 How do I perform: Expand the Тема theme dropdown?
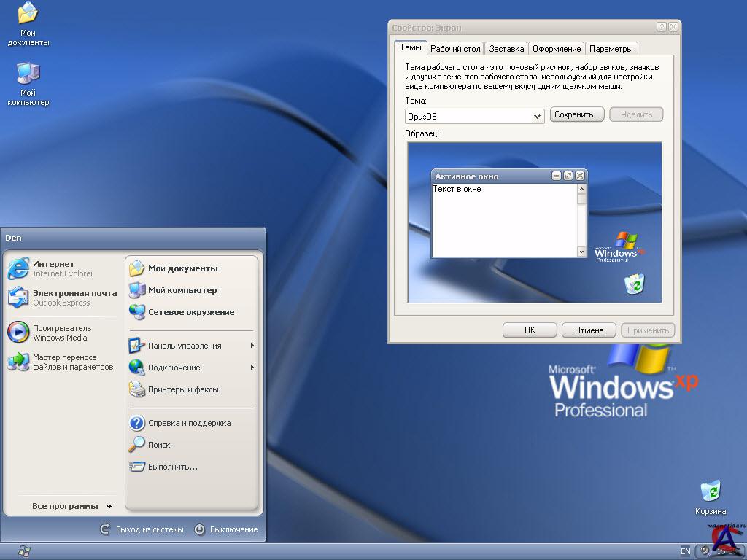point(537,117)
